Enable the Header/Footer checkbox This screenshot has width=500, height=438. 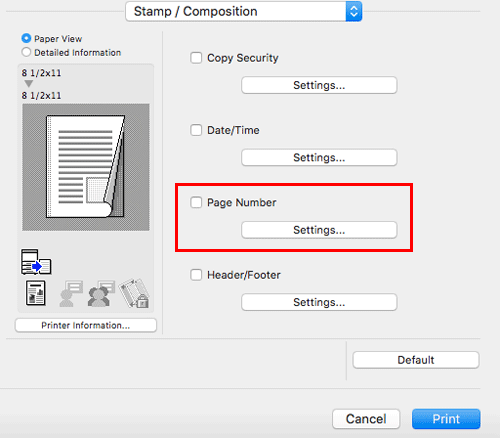point(196,275)
